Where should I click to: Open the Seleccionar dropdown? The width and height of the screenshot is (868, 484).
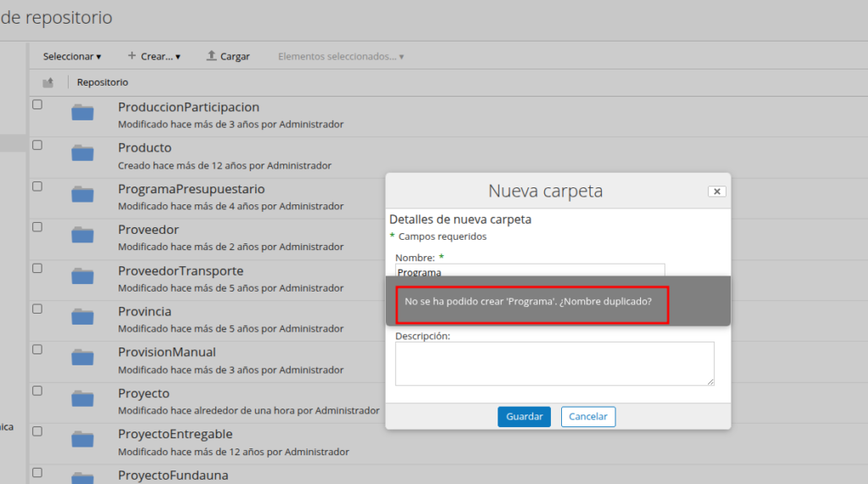pyautogui.click(x=72, y=56)
